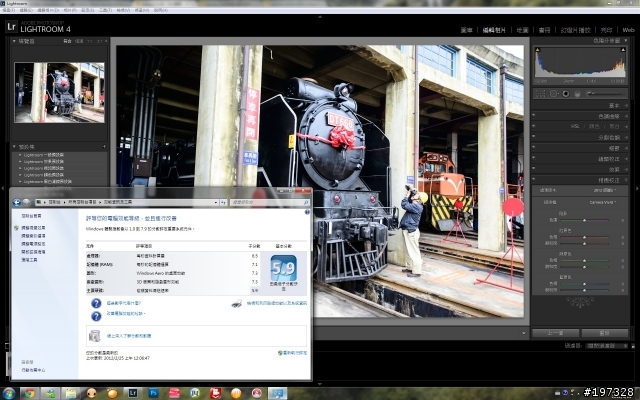
Task: Adjust Blue Primary saturation slider
Action: (584, 290)
